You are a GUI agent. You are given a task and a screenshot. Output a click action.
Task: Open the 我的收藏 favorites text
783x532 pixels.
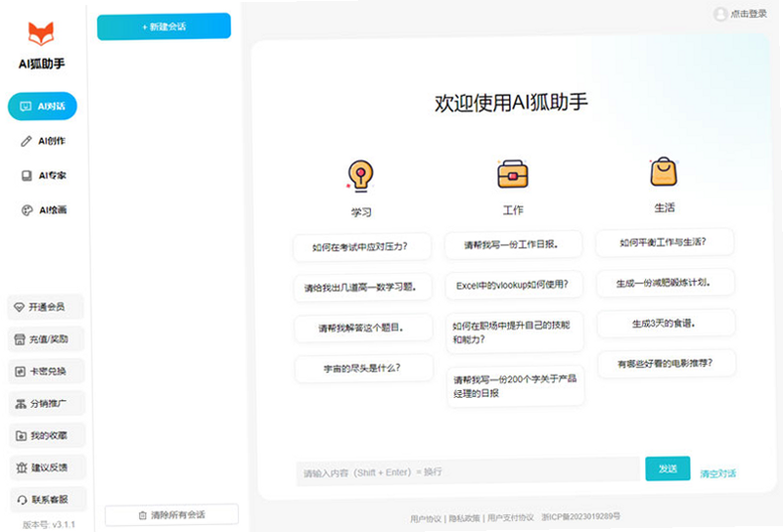[x=49, y=435]
